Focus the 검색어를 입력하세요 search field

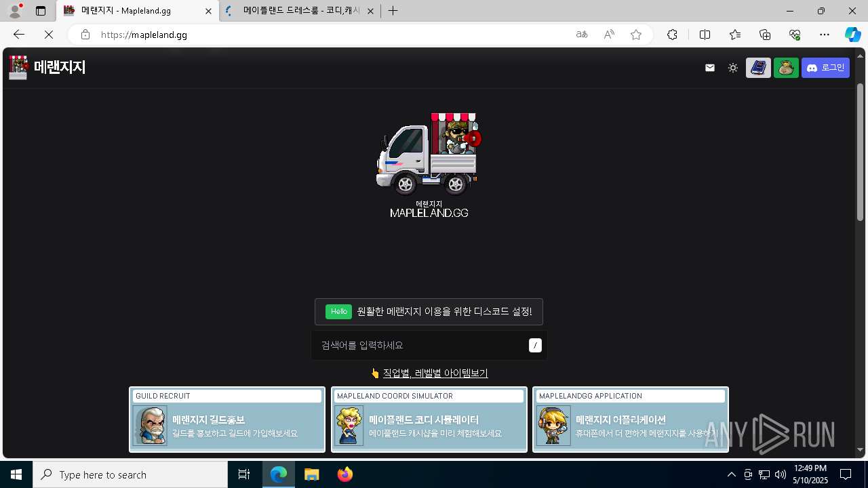click(429, 345)
